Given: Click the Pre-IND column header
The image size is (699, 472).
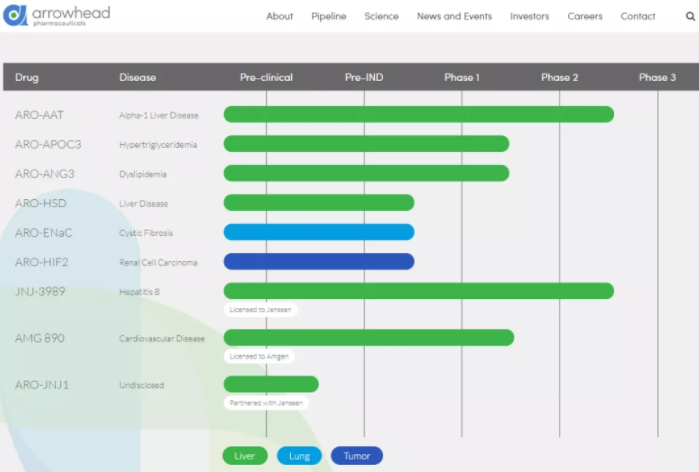Looking at the screenshot, I should (364, 78).
